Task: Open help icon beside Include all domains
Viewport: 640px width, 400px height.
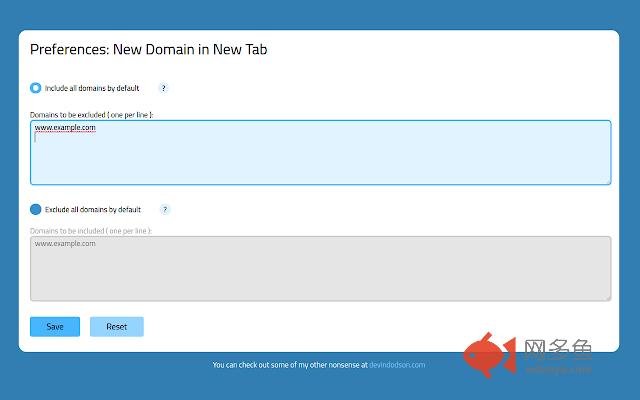Action: [163, 88]
